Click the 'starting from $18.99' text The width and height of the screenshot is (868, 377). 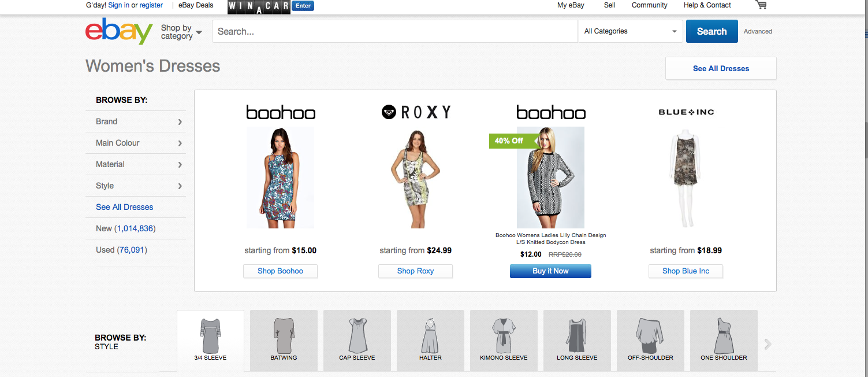tap(686, 250)
